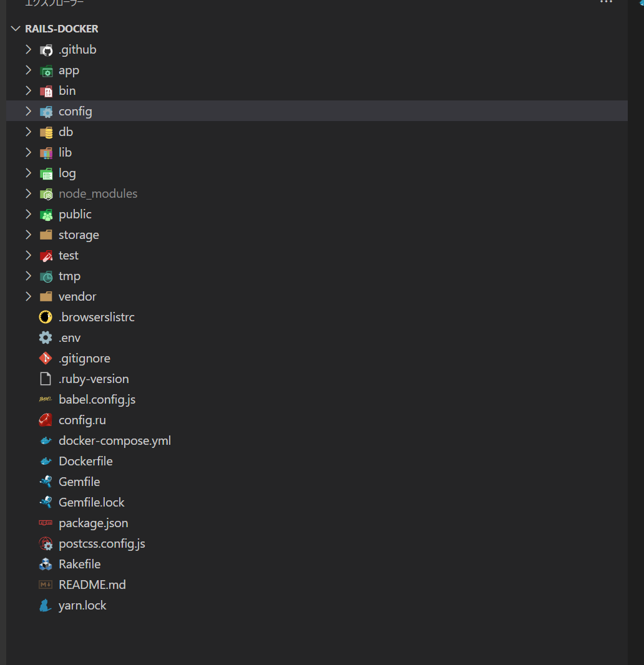The height and width of the screenshot is (665, 644).
Task: Select the Rakefile entry
Action: [79, 565]
